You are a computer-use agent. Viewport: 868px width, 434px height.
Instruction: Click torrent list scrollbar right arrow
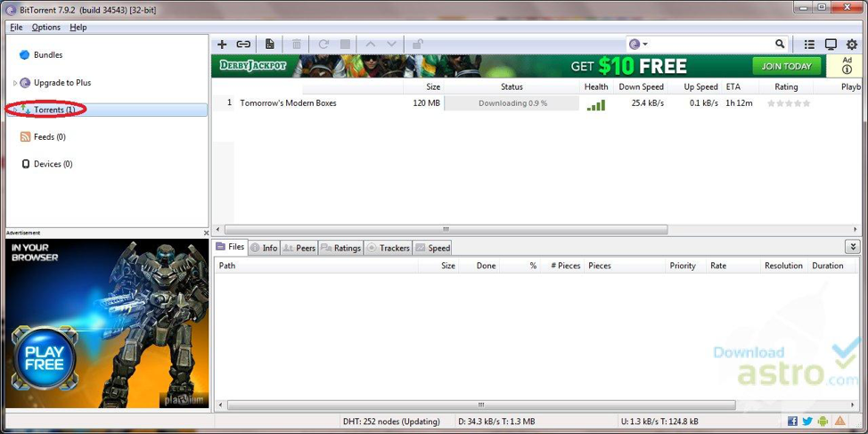click(856, 229)
